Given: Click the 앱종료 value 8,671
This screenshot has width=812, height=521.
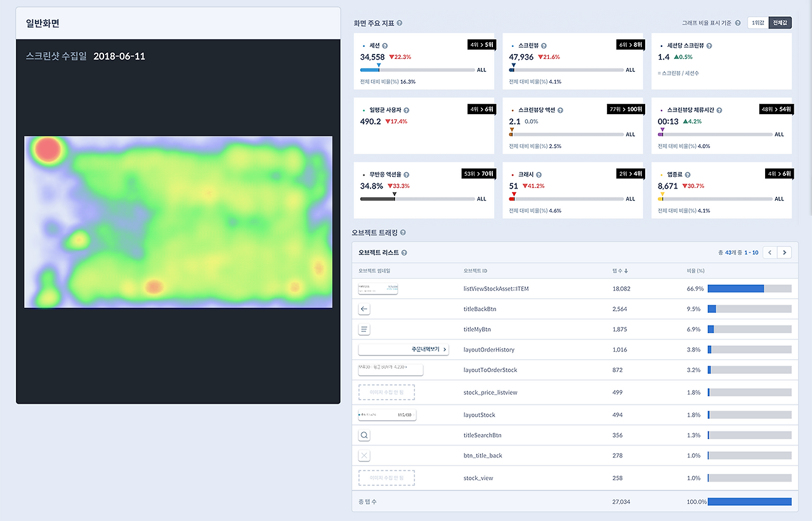Looking at the screenshot, I should [x=668, y=186].
